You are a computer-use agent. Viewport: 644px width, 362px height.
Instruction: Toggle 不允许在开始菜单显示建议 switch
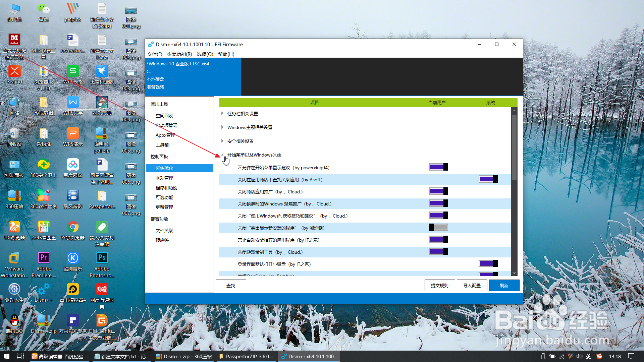tap(438, 167)
